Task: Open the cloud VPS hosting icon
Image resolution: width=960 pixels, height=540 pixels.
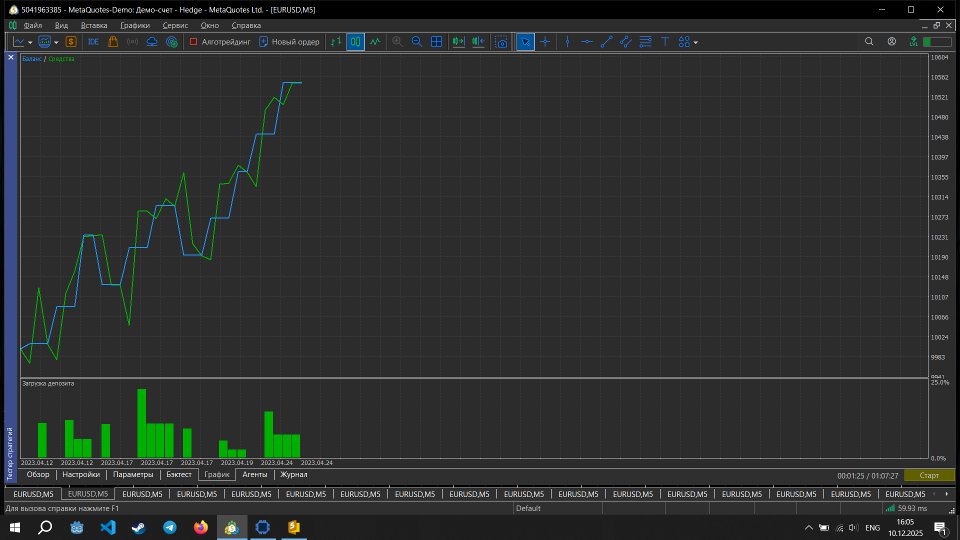Action: tap(152, 42)
